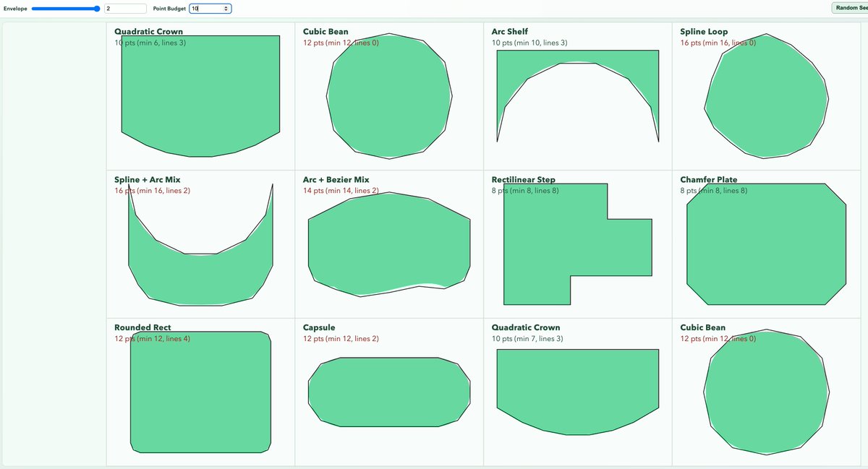This screenshot has height=469, width=868.
Task: Click the Quadratic Crown title link
Action: [147, 32]
